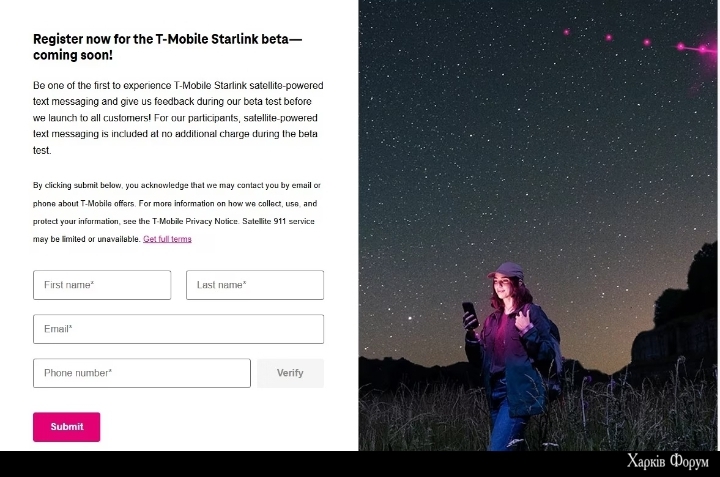Click the dark rock formation silhouette

pos(675,317)
